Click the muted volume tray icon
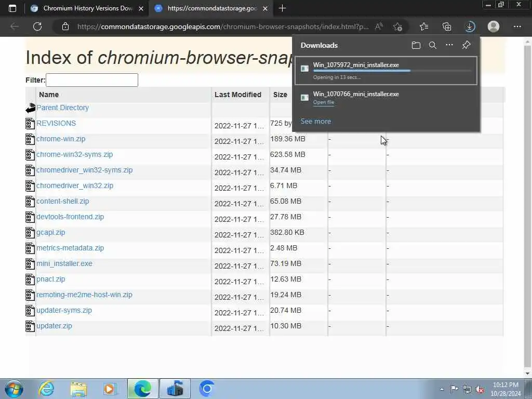 (x=480, y=390)
